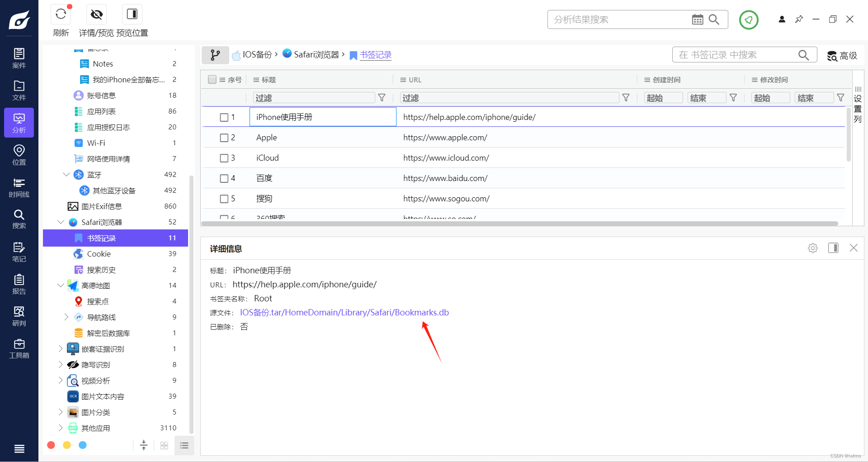The width and height of the screenshot is (868, 462).
Task: Open the Analysis (分析) sidebar section
Action: [19, 123]
